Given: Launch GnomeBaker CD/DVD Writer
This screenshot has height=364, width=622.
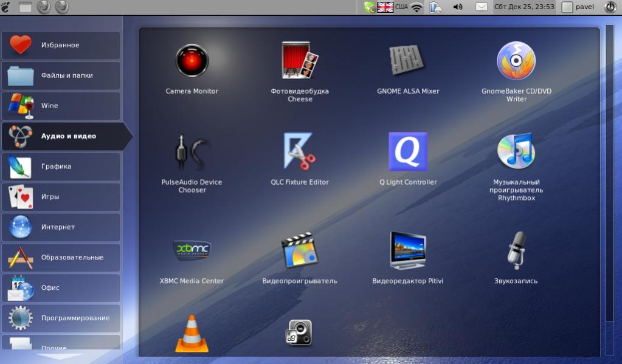Looking at the screenshot, I should (x=516, y=61).
